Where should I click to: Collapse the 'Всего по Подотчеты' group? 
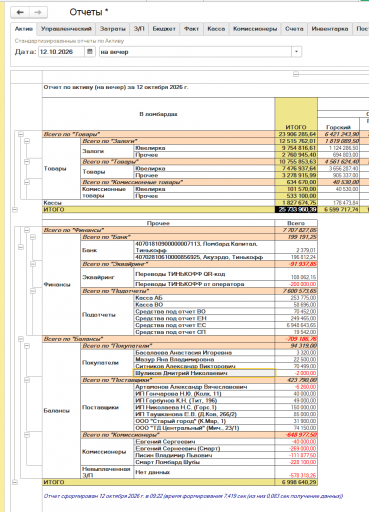coord(33,291)
